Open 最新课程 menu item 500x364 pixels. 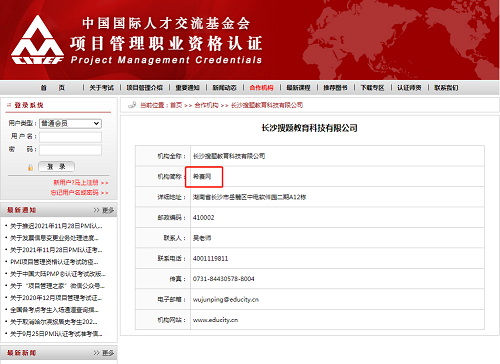[298, 88]
